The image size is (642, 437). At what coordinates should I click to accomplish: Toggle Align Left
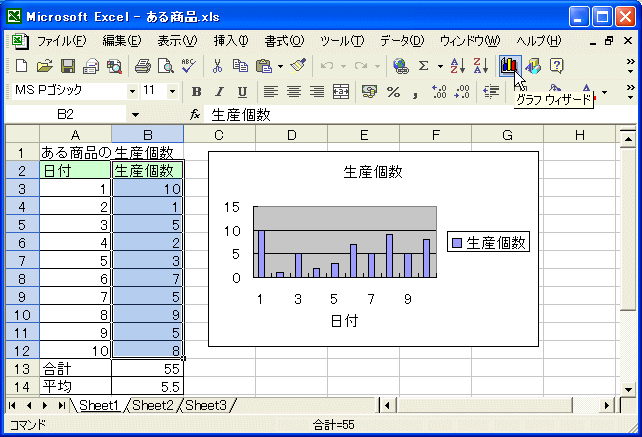(x=271, y=91)
